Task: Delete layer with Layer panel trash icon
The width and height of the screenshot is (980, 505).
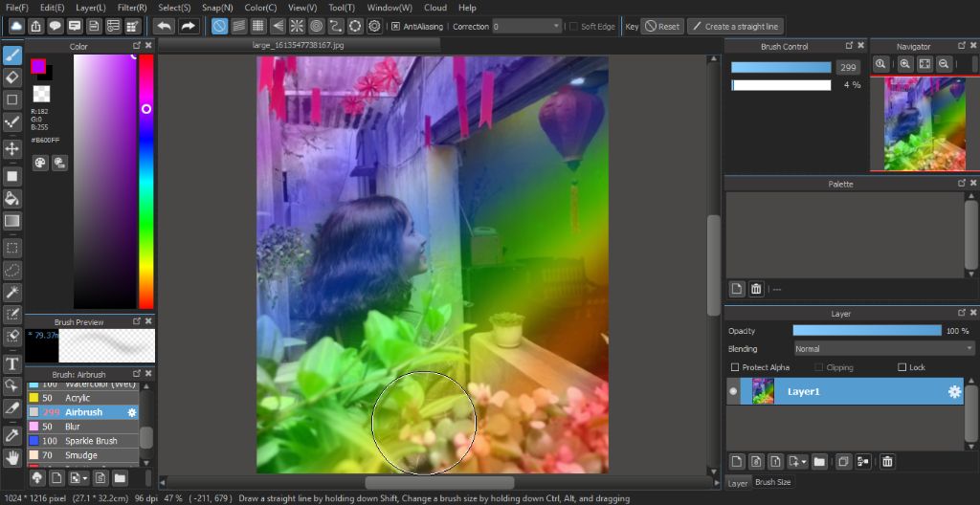Action: [x=887, y=462]
